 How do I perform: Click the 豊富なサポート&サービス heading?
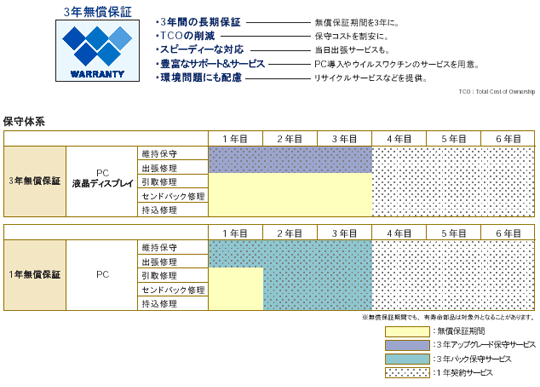(x=212, y=64)
